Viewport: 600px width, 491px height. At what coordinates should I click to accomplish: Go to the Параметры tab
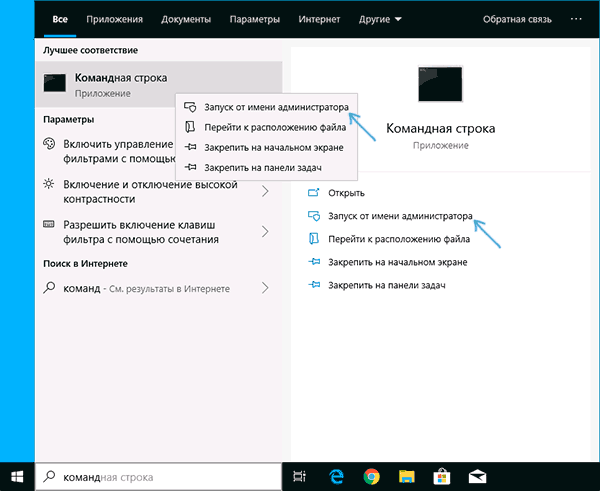pos(254,19)
